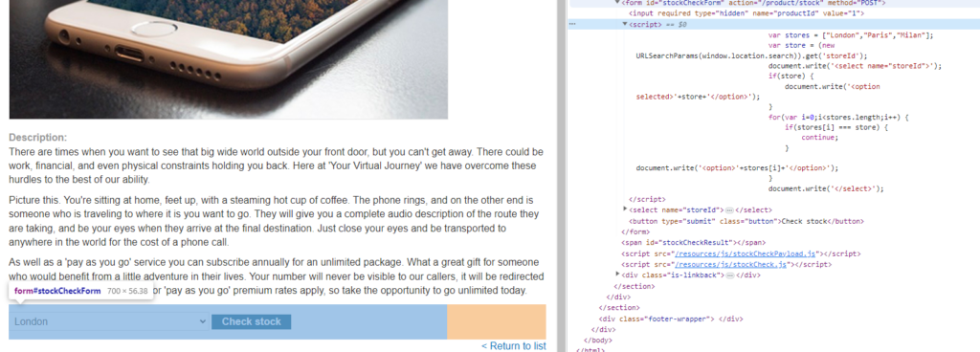The width and height of the screenshot is (980, 352).
Task: Select the button type="submit" element row
Action: [x=746, y=221]
